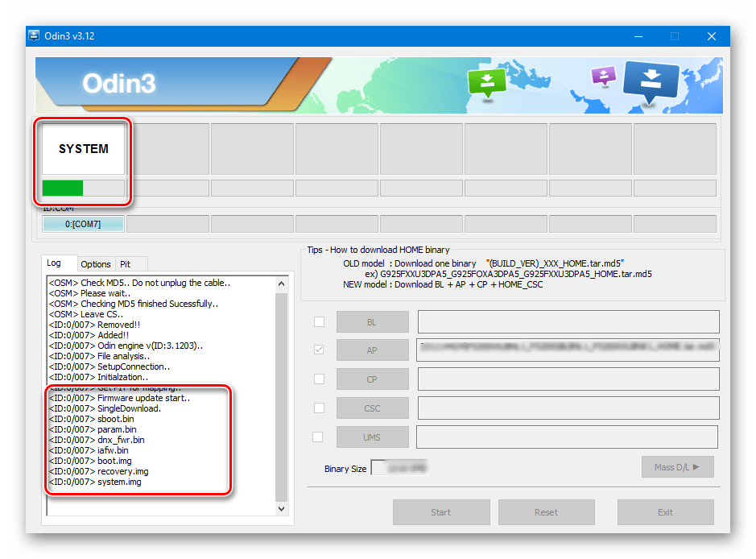Click the log scroll-down arrow

282,508
